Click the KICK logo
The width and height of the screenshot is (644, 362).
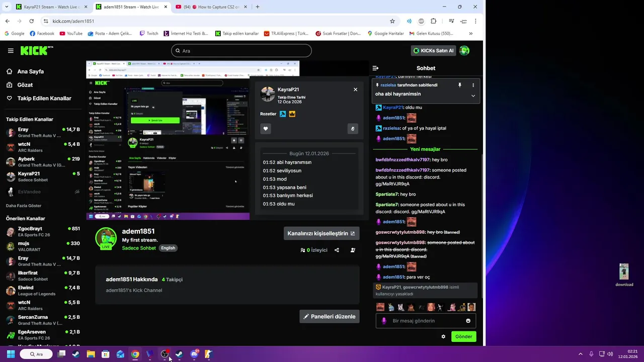click(36, 50)
